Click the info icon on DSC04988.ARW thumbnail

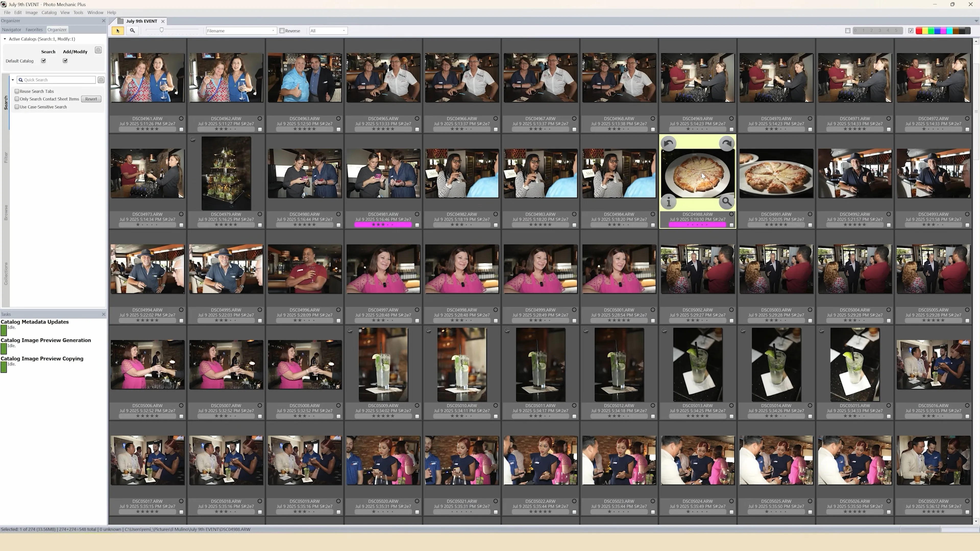pos(669,202)
